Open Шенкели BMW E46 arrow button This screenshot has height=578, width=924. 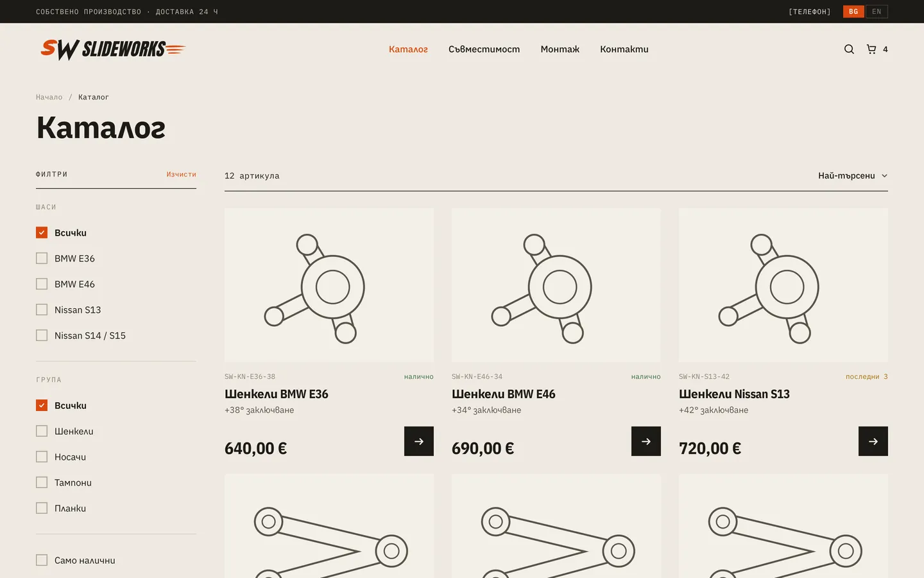point(646,441)
